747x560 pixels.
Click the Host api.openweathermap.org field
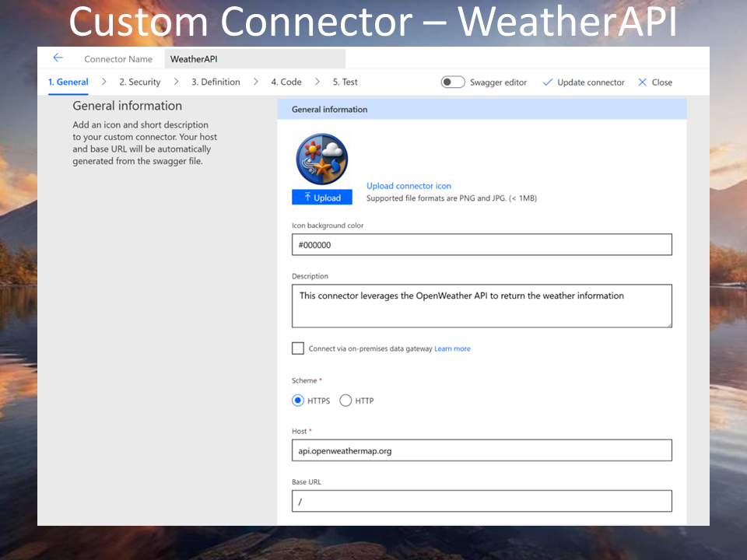[482, 450]
